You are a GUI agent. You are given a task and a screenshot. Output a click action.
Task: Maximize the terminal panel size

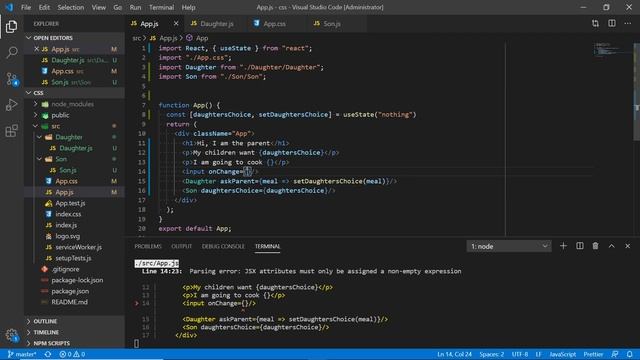[611, 246]
